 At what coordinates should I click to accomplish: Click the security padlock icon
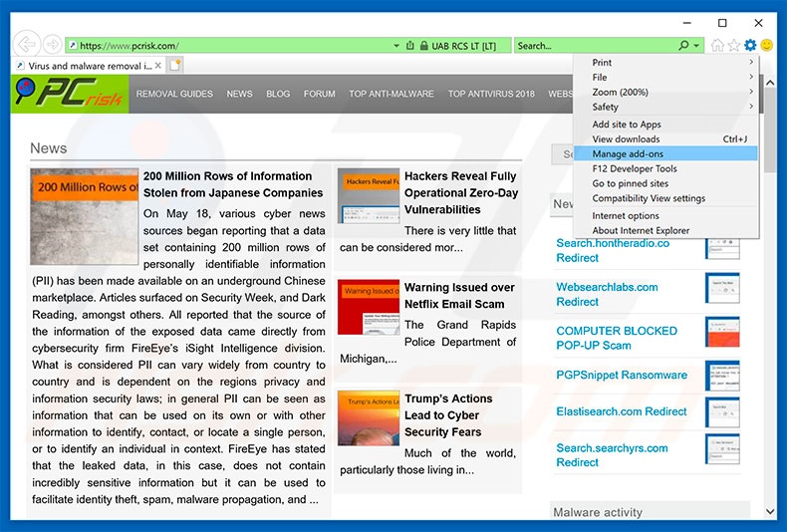(x=424, y=46)
